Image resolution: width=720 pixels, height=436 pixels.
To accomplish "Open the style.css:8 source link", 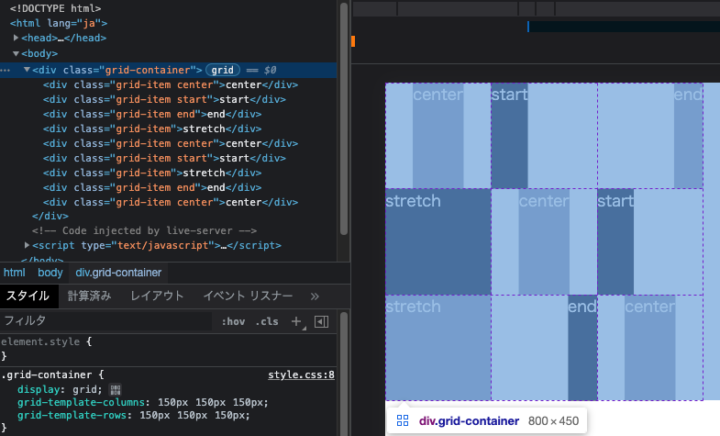I will (x=301, y=375).
